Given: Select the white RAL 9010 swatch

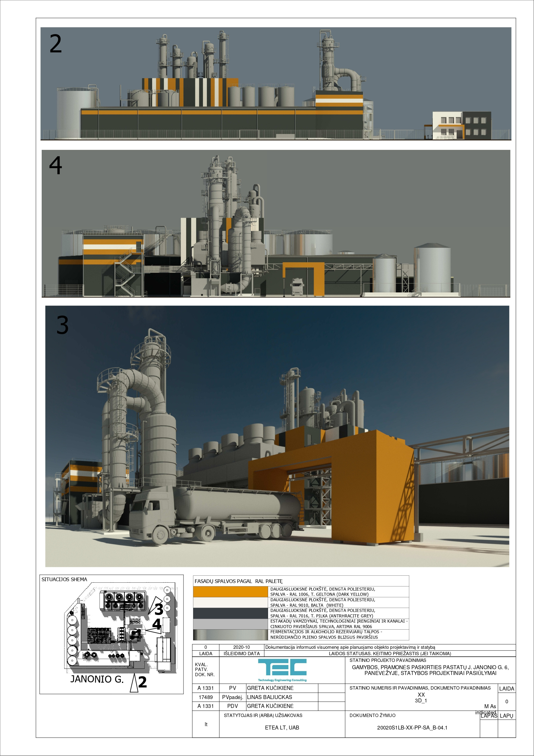Looking at the screenshot, I should 230,602.
